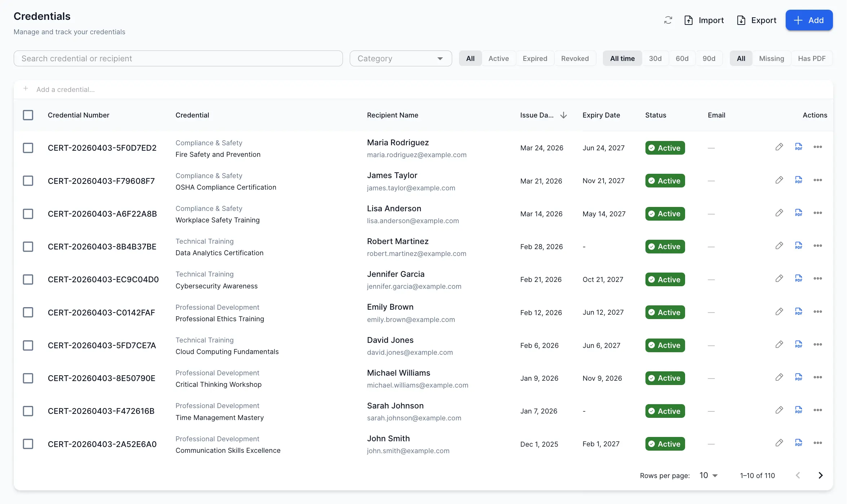Edit Emily Brown's credential via pencil icon
The height and width of the screenshot is (504, 847).
pos(779,311)
